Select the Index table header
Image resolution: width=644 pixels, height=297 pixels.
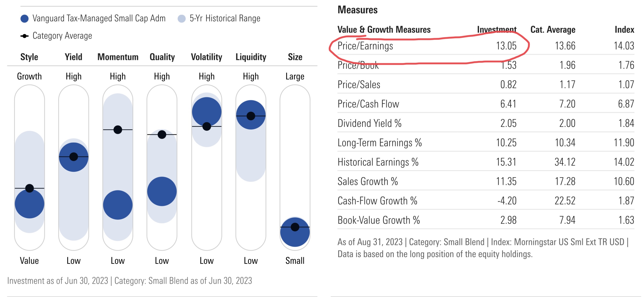(624, 30)
